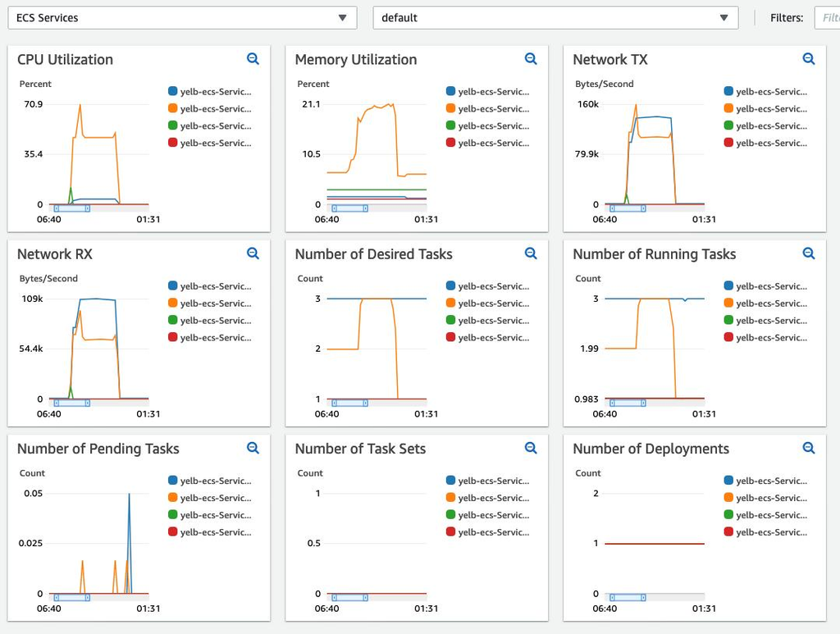Toggle red series in Network RX legend
The width and height of the screenshot is (840, 634).
209,337
